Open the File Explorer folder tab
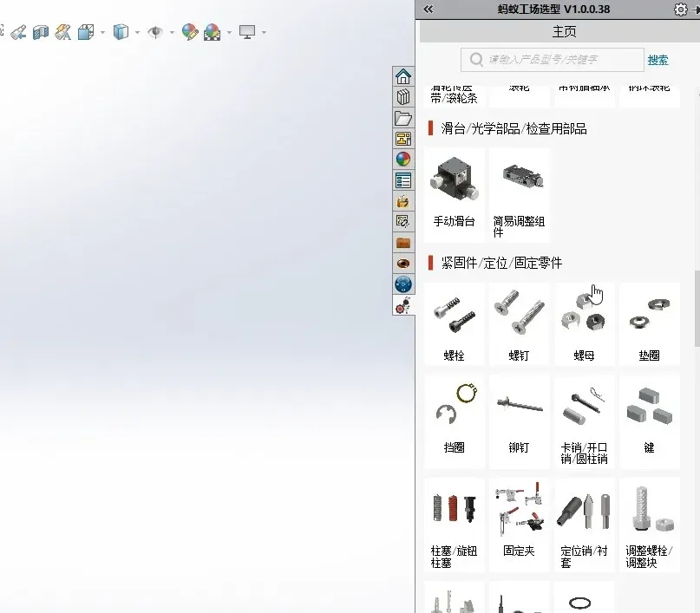Viewport: 700px width, 613px height. tap(403, 118)
